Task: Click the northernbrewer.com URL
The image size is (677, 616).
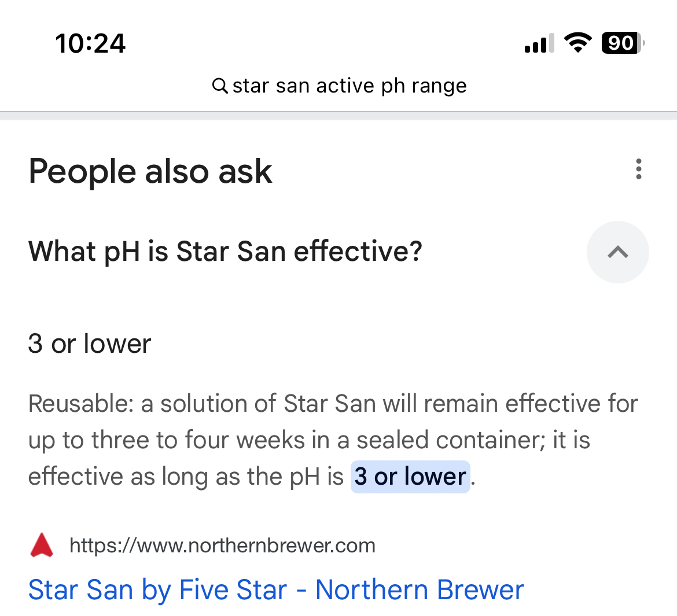Action: tap(222, 545)
